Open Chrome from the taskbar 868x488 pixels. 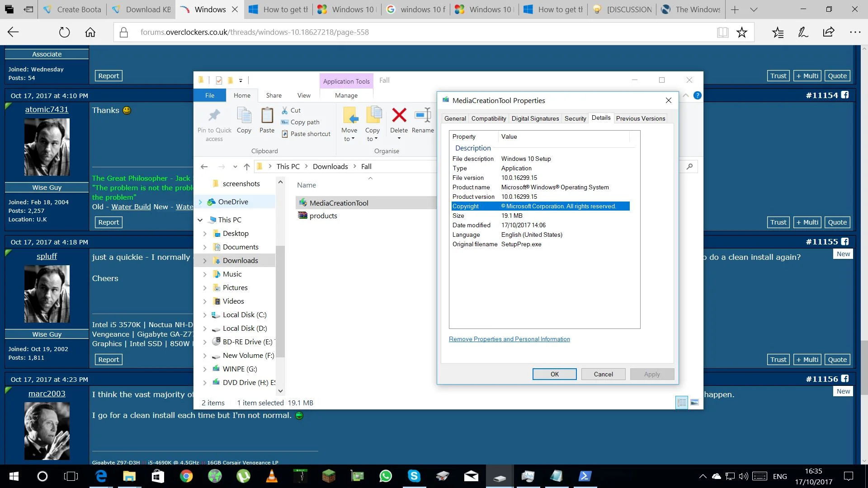(x=186, y=476)
